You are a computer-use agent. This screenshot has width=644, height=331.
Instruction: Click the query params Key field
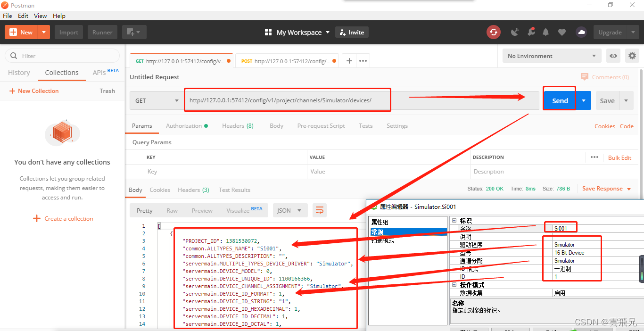tap(225, 172)
